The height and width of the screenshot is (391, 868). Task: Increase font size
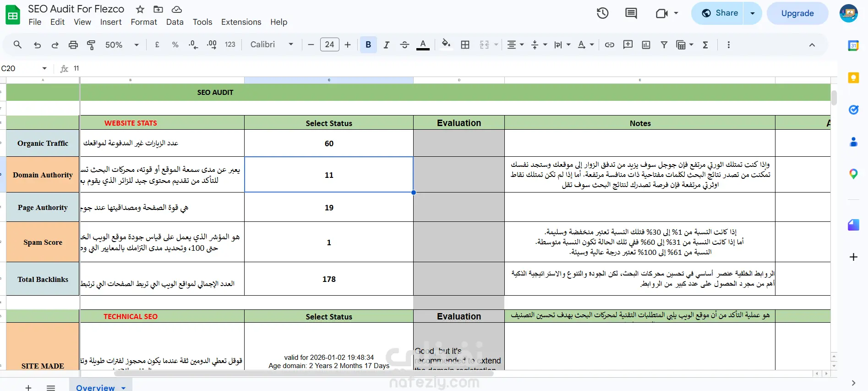point(348,44)
